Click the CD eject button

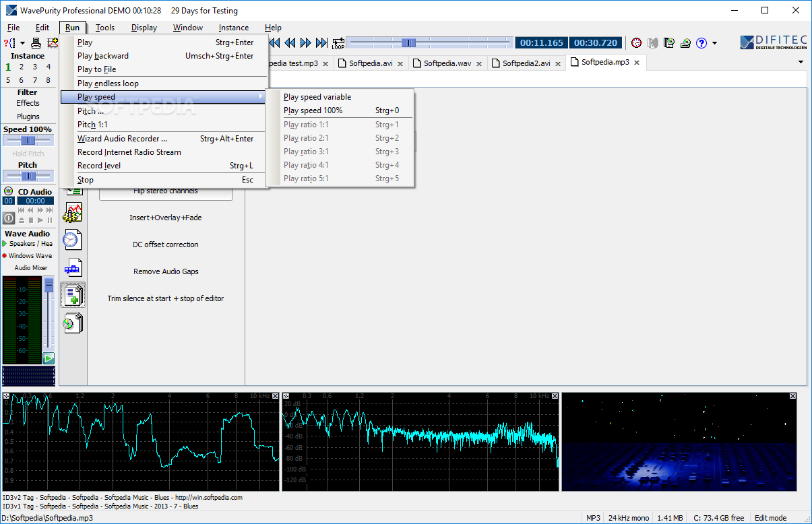22,220
